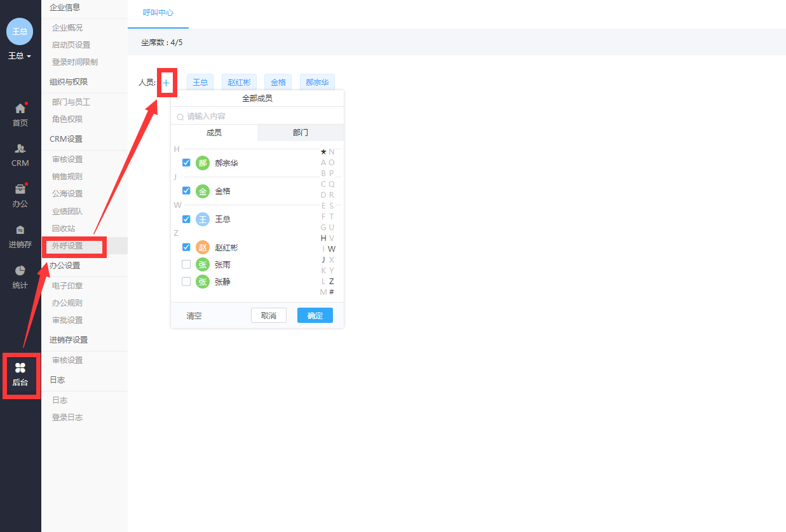Open 日志 menu item under 日志 section
786x532 pixels.
coord(60,400)
